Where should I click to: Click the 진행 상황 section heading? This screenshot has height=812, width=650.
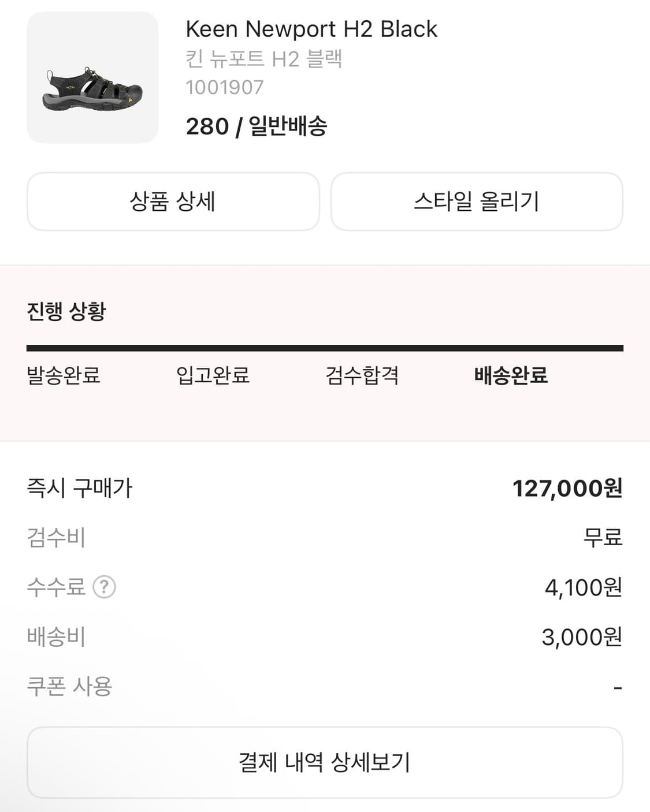coord(66,311)
